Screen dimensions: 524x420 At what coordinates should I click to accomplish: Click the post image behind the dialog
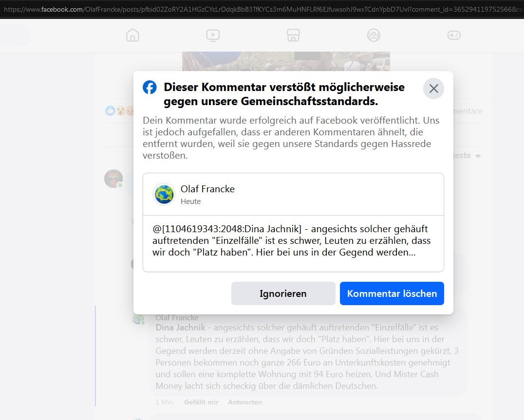click(286, 61)
